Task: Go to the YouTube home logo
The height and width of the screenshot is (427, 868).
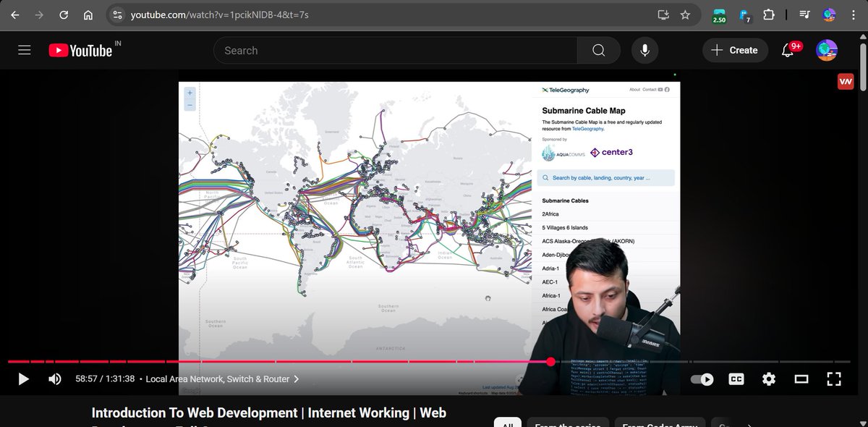Action: (80, 50)
